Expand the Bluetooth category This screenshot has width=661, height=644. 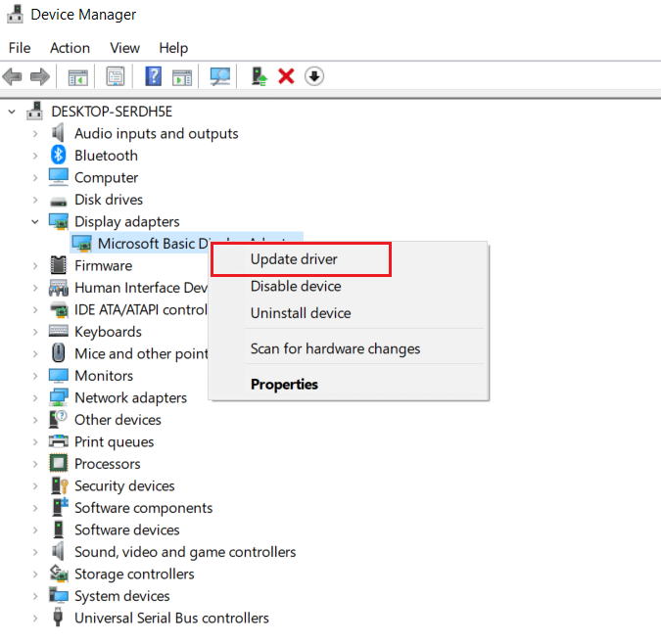[x=35, y=156]
